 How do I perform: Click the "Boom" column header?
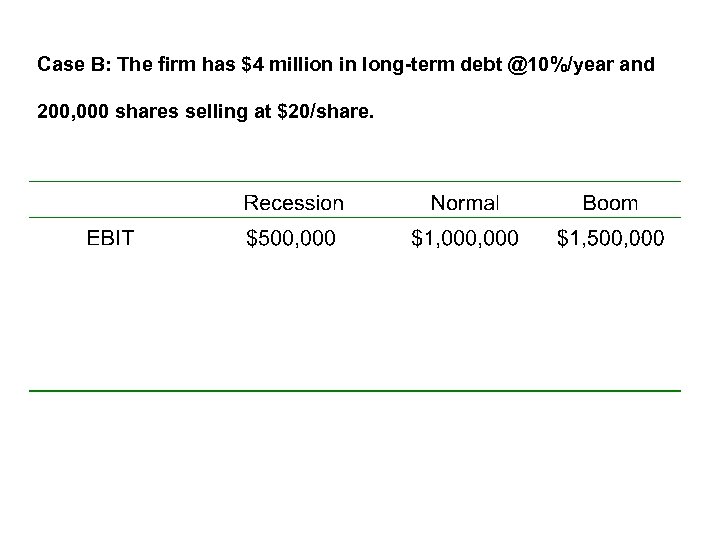(x=609, y=203)
